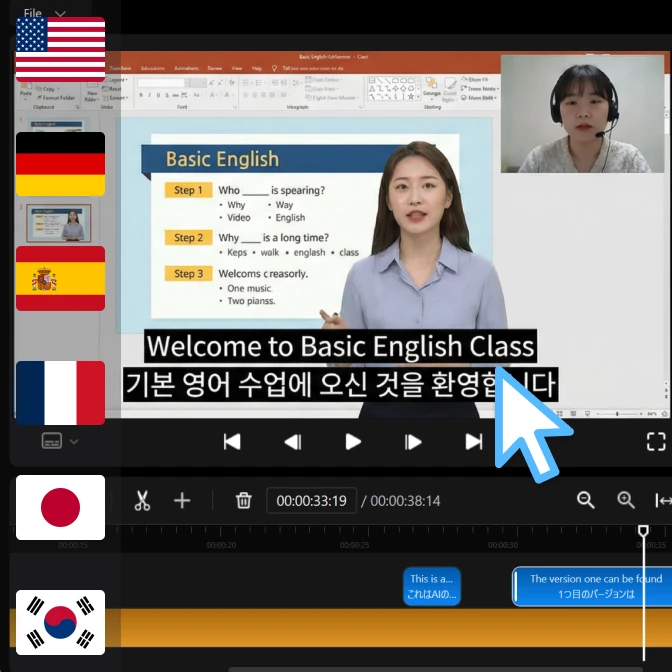The height and width of the screenshot is (672, 672).
Task: Open the shapes gallery in PowerPoint ribbon
Action: click(392, 89)
